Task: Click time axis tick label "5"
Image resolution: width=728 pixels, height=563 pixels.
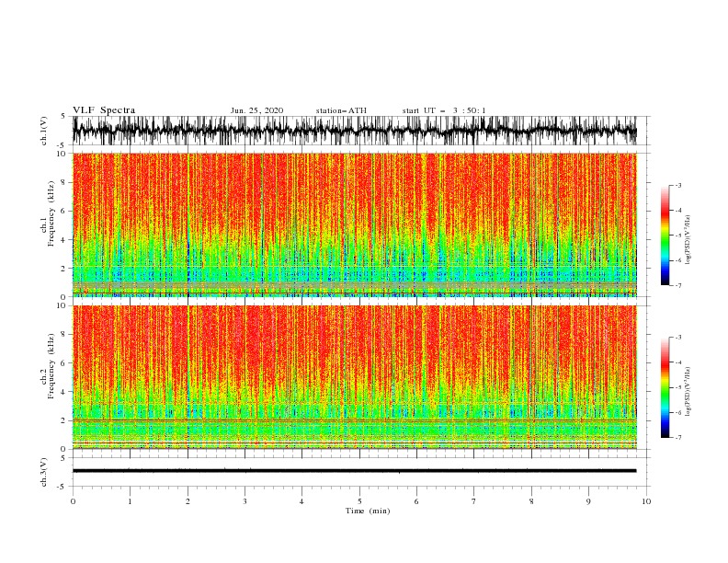Action: [x=359, y=501]
